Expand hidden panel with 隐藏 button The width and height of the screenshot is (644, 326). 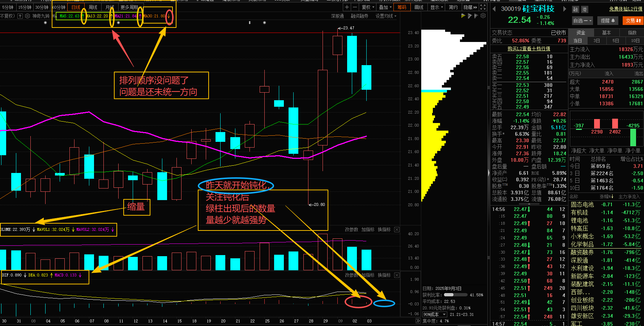click(x=470, y=7)
